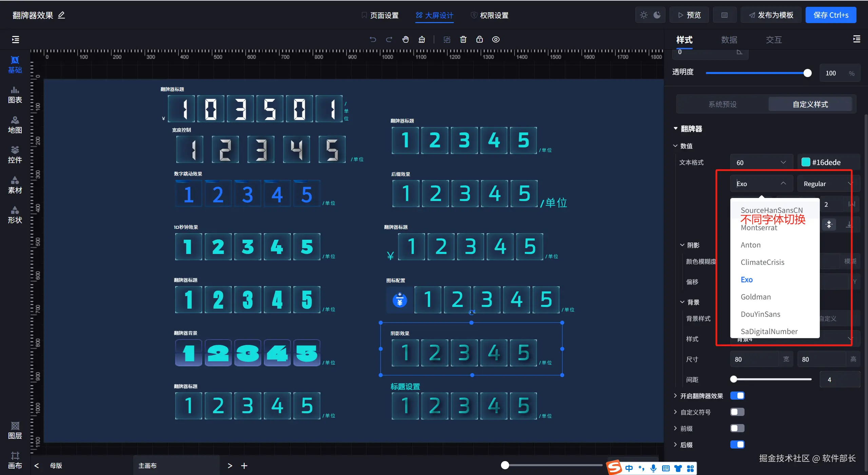Open the font size 60 dropdown

[761, 163]
